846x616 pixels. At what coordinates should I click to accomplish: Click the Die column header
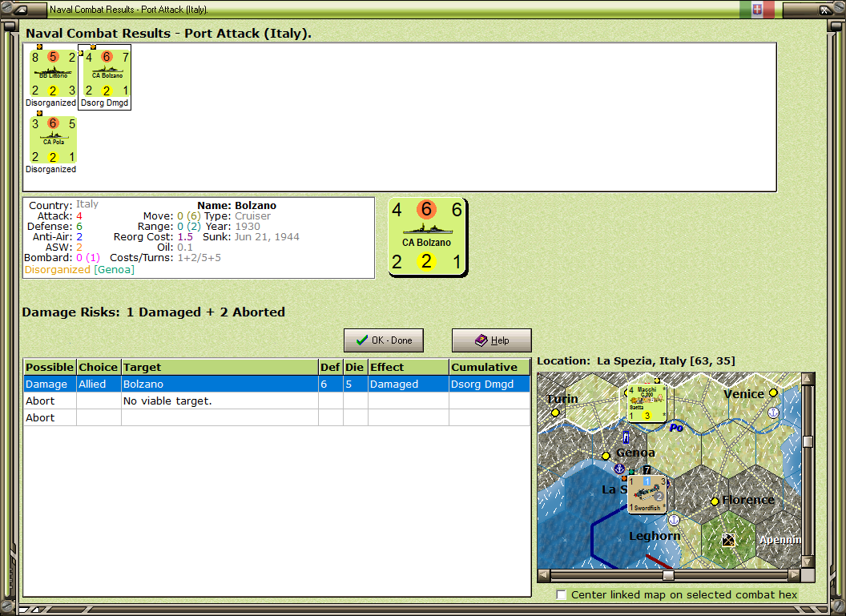(355, 368)
